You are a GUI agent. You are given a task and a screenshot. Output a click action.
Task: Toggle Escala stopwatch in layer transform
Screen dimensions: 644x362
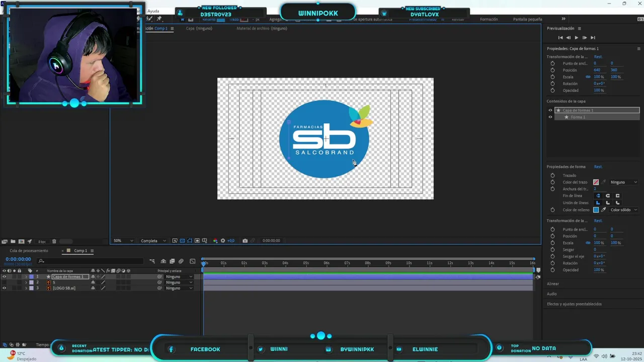(x=552, y=77)
